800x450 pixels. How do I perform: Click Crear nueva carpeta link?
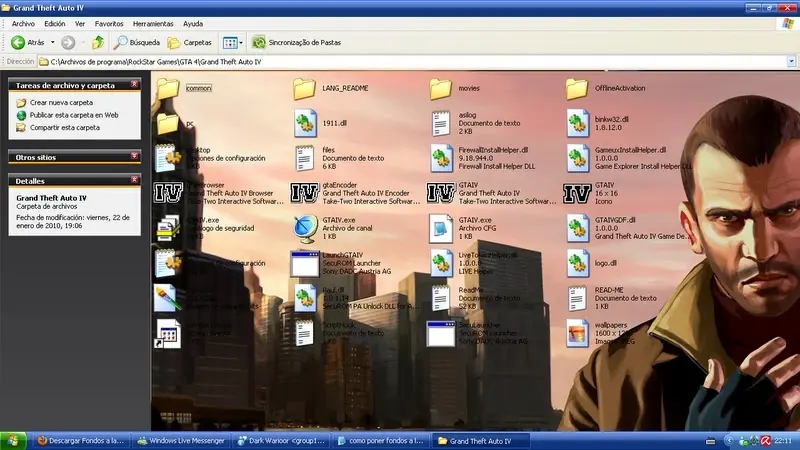pos(61,103)
